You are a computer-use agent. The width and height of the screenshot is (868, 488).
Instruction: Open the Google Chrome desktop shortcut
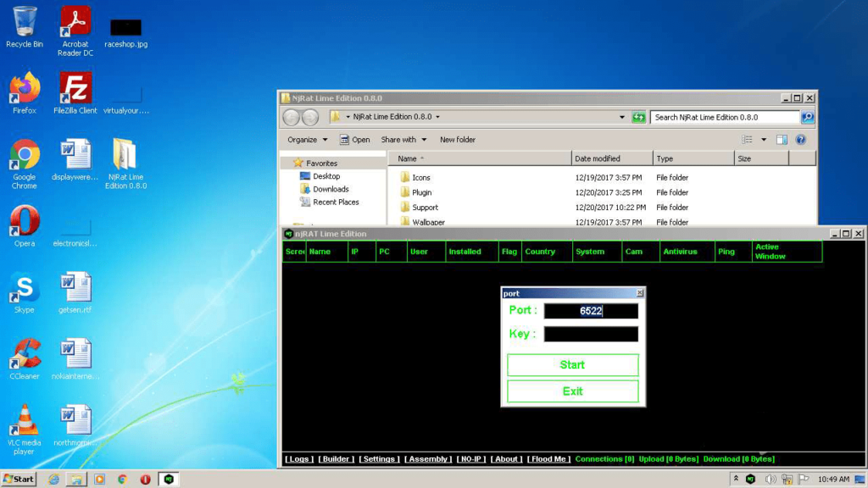pos(25,164)
